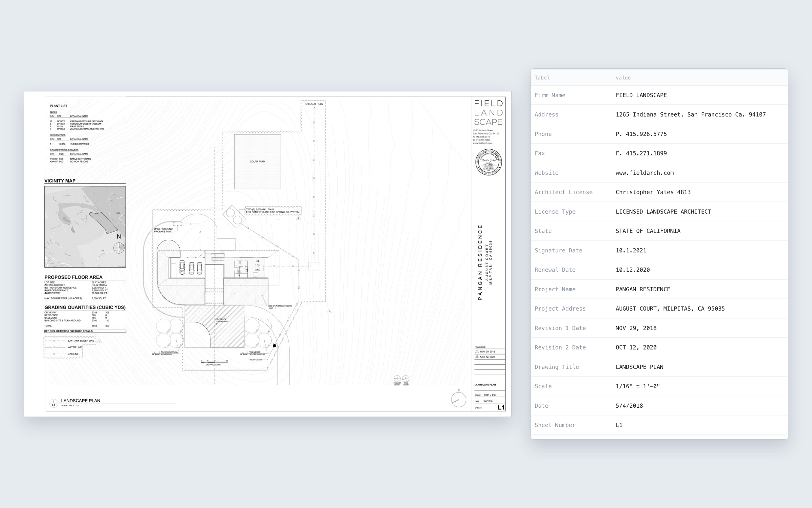Select the website value www.fieldarch.com
Screen dimensions: 812x508
click(645, 173)
